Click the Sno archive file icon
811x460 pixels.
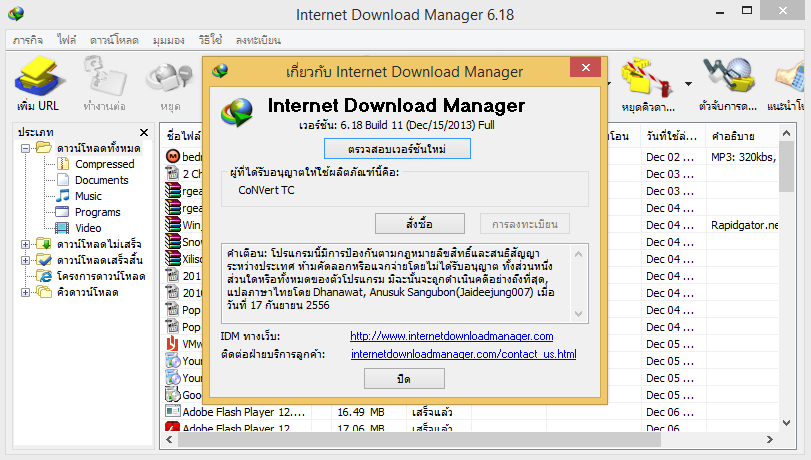tap(172, 241)
